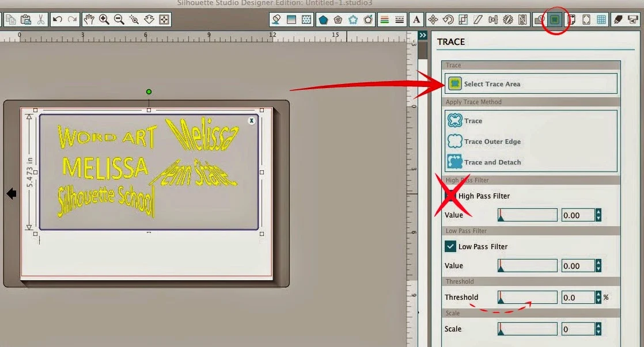Click the Fit to Page icon
This screenshot has height=347, width=644.
pos(164,20)
